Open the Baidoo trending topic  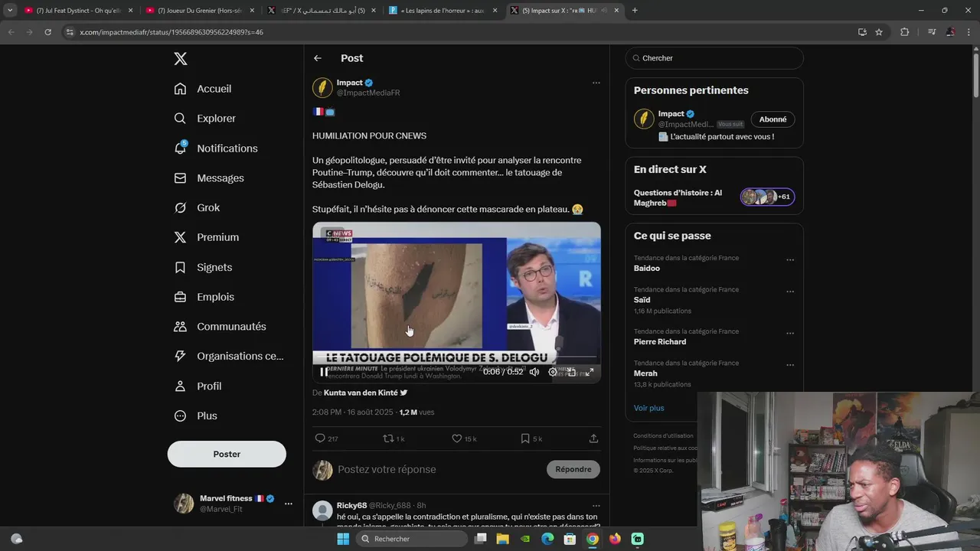646,269
